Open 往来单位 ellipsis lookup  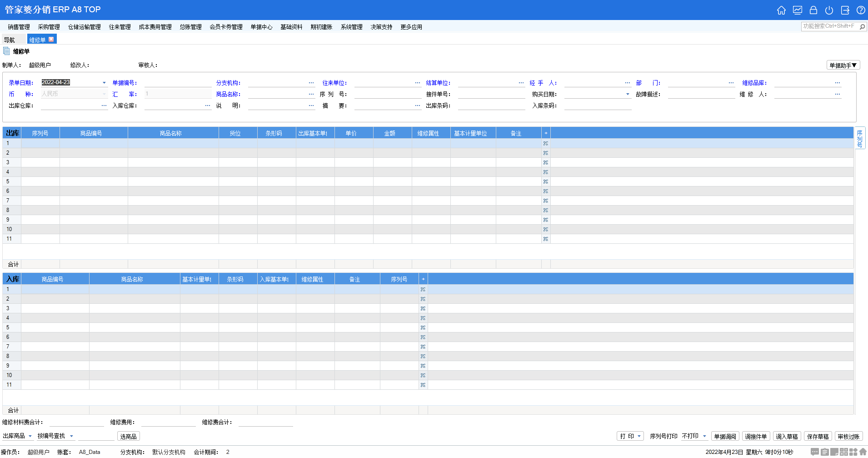pos(418,83)
